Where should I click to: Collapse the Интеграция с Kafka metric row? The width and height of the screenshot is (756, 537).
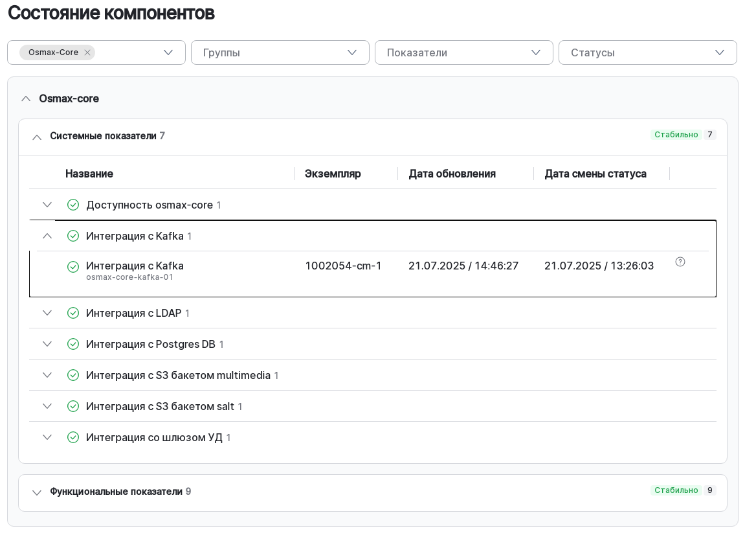coord(47,236)
